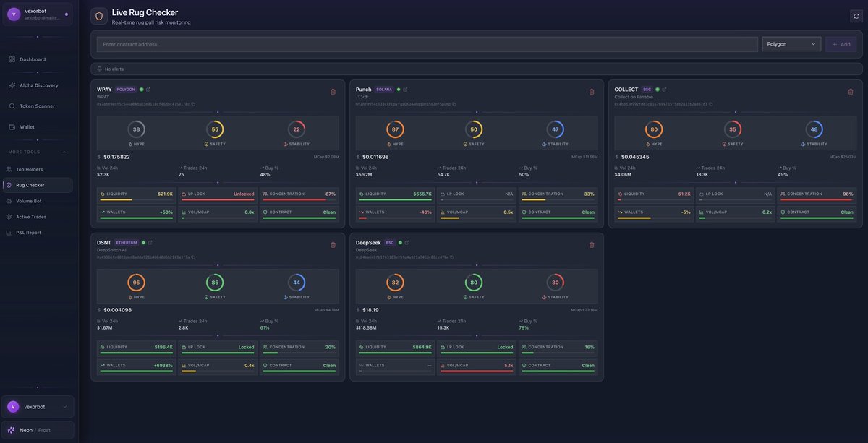
Task: Click DeepSeek Vol 24h value $118.58M
Action: click(366, 327)
